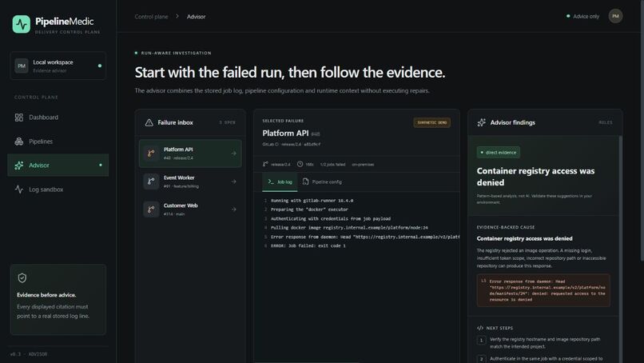
Task: Click log line 'Error response from daemon'
Action: 365,237
